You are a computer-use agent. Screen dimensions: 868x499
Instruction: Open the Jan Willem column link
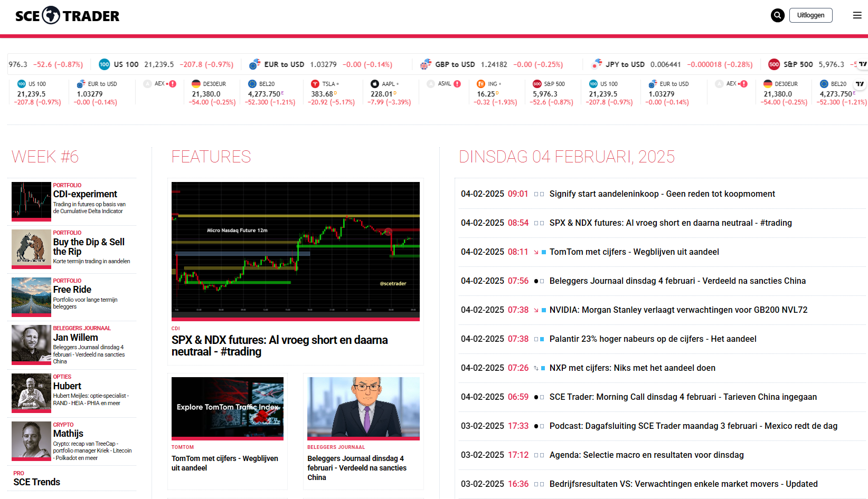click(76, 338)
